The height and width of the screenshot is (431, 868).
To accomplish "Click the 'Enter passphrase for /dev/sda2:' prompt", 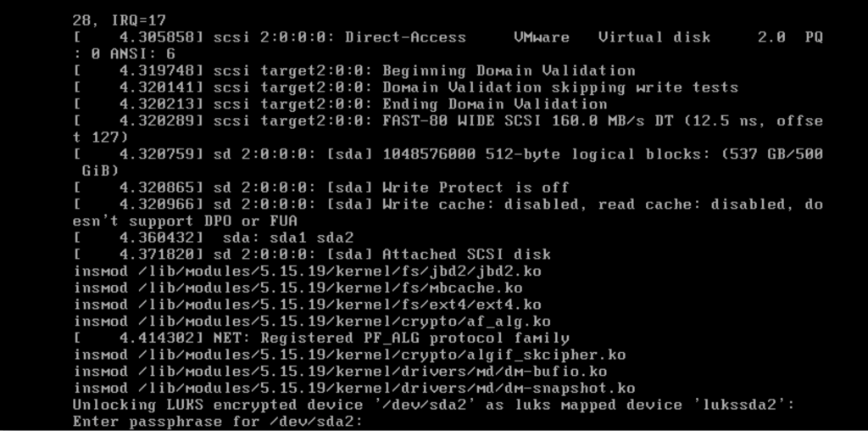I will tap(218, 422).
